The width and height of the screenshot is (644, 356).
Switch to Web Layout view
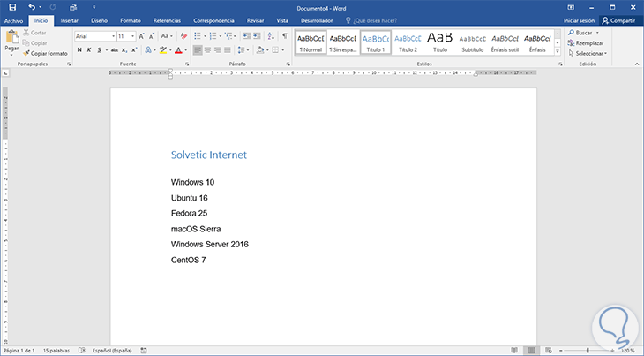click(x=549, y=351)
